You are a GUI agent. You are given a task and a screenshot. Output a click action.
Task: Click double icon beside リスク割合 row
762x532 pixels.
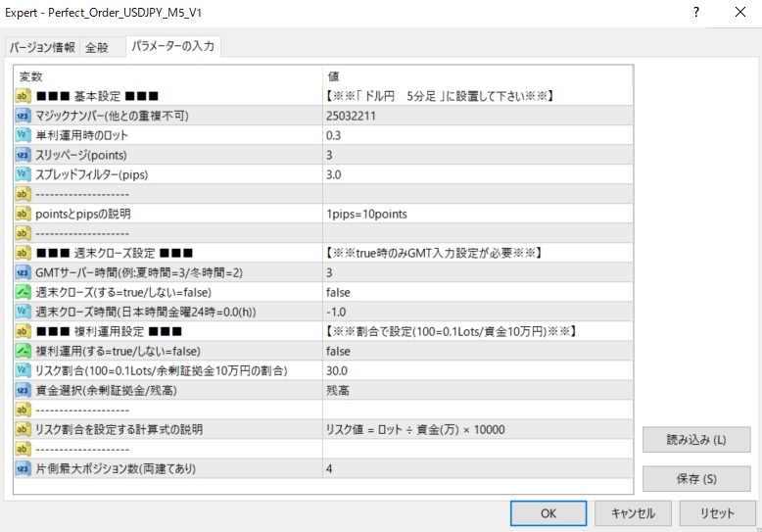23,370
